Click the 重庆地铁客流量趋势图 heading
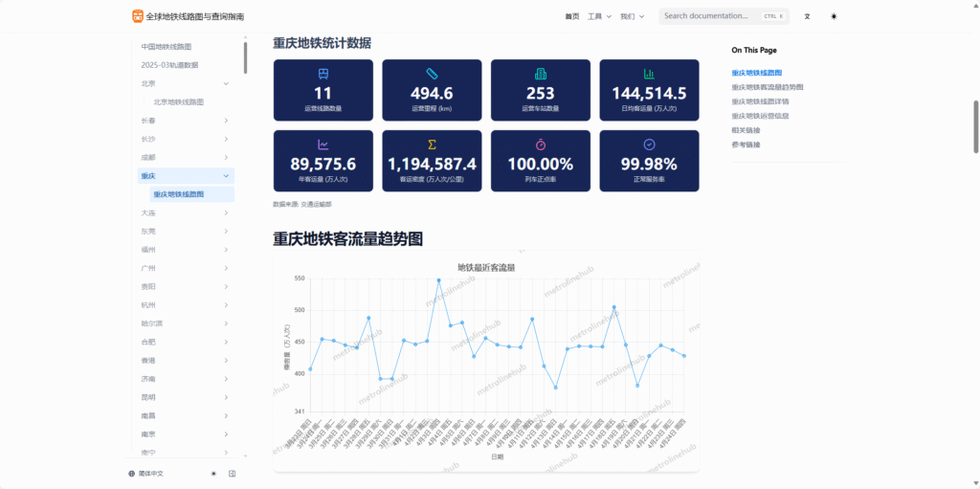This screenshot has width=980, height=489. 348,239
